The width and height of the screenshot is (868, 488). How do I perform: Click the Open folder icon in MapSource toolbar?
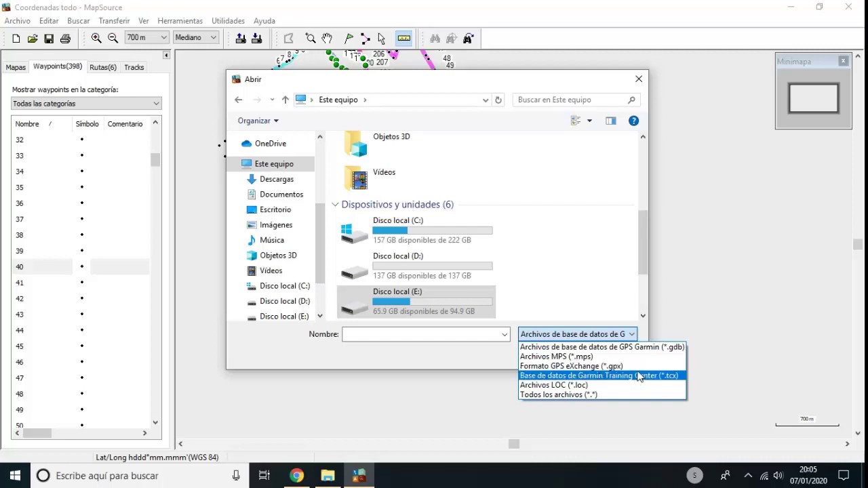[x=33, y=39]
